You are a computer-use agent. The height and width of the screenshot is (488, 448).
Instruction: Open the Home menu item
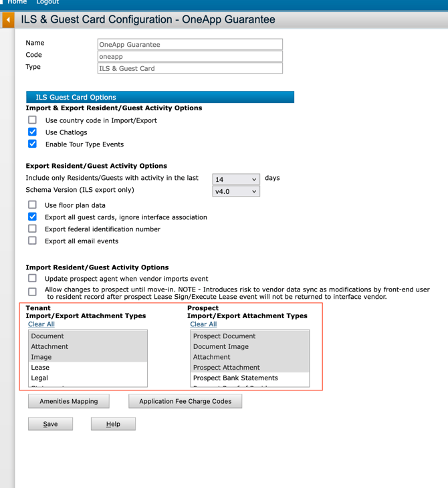[x=17, y=2]
